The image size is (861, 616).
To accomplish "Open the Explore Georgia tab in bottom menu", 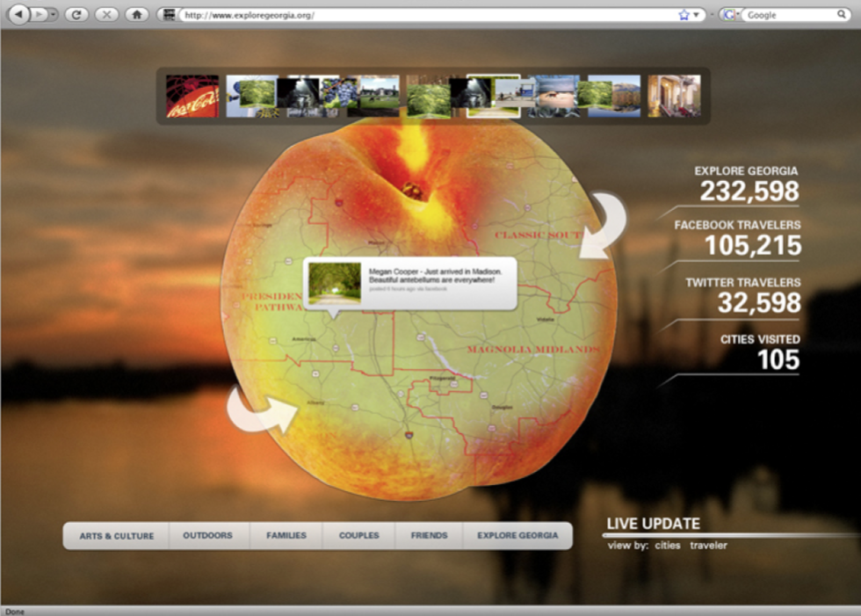I will click(x=517, y=535).
